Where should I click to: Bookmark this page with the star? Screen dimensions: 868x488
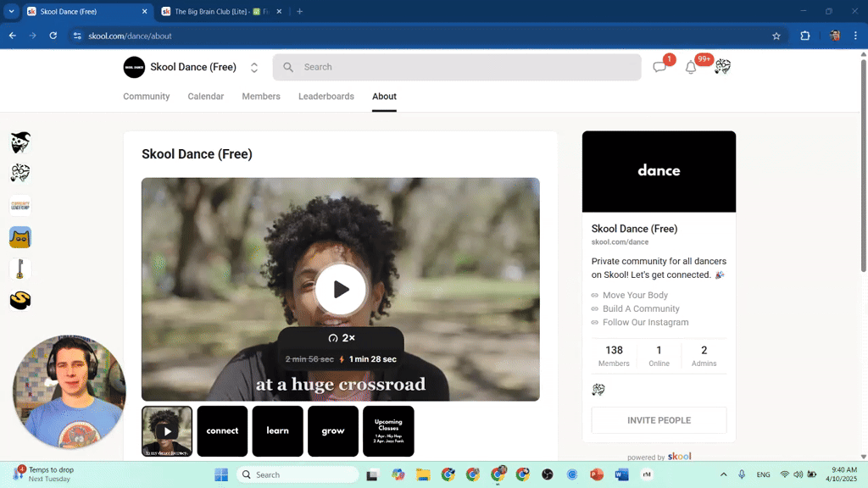(776, 36)
